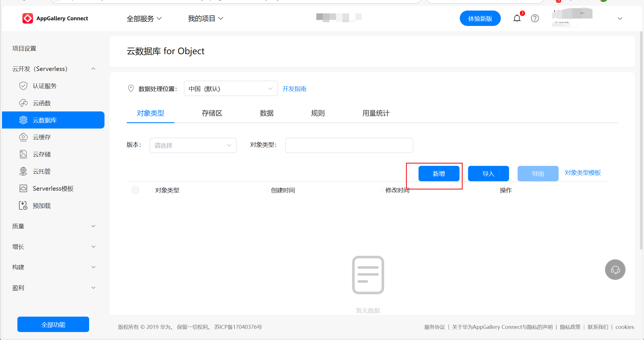Open the customer service headset icon

(615, 270)
